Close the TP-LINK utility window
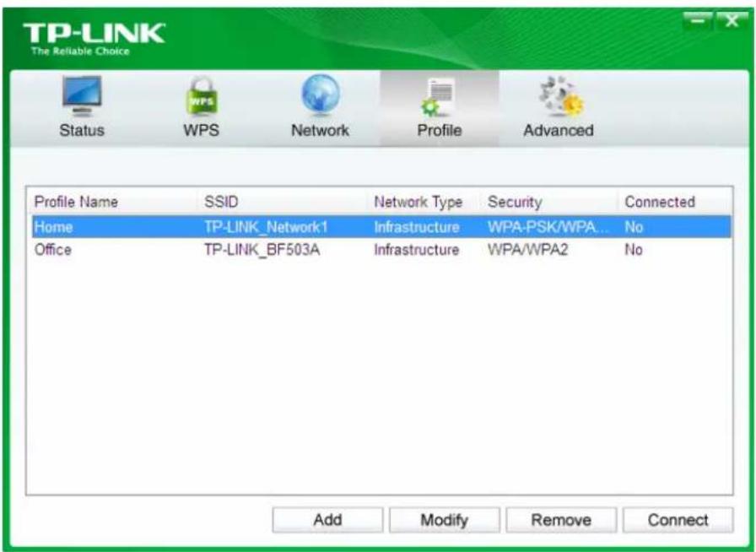The image size is (756, 552). (731, 21)
